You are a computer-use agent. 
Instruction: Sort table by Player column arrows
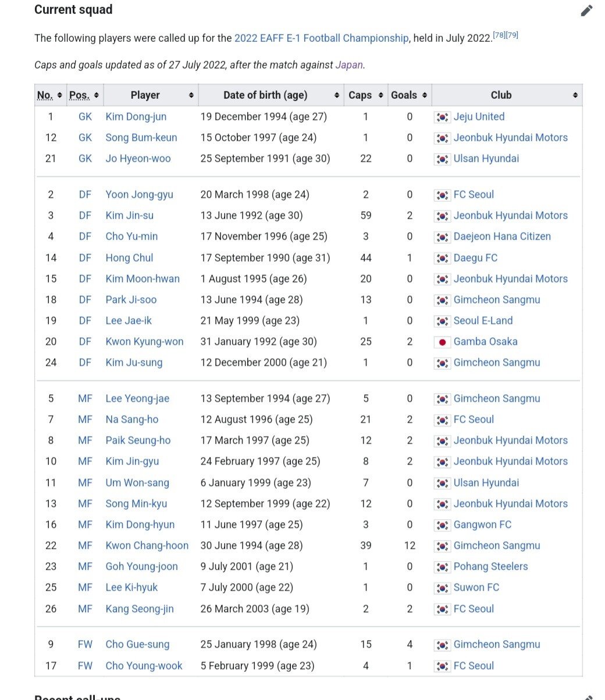click(191, 95)
